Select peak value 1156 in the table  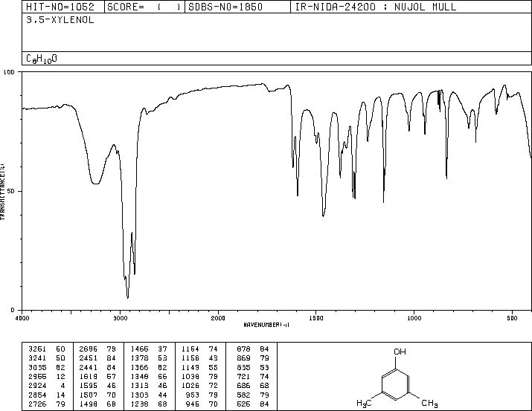(x=190, y=358)
